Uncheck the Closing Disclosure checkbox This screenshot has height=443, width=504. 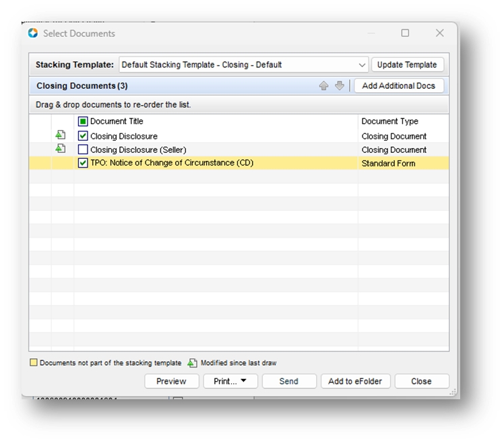[83, 136]
